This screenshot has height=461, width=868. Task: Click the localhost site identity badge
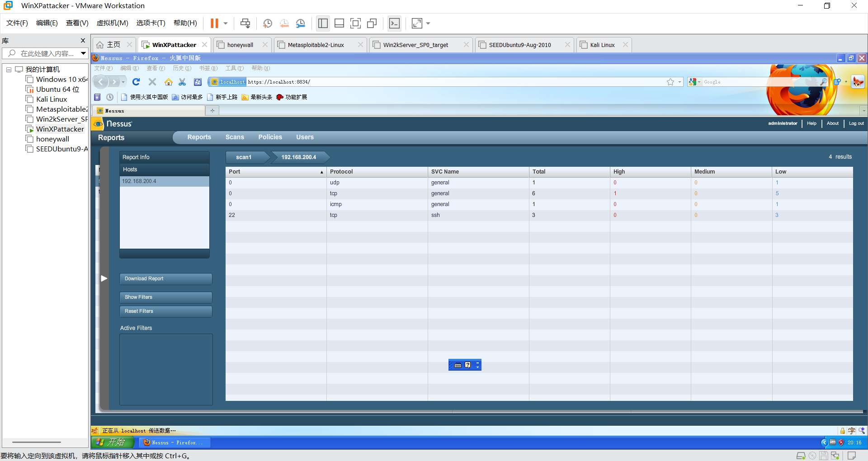click(227, 82)
